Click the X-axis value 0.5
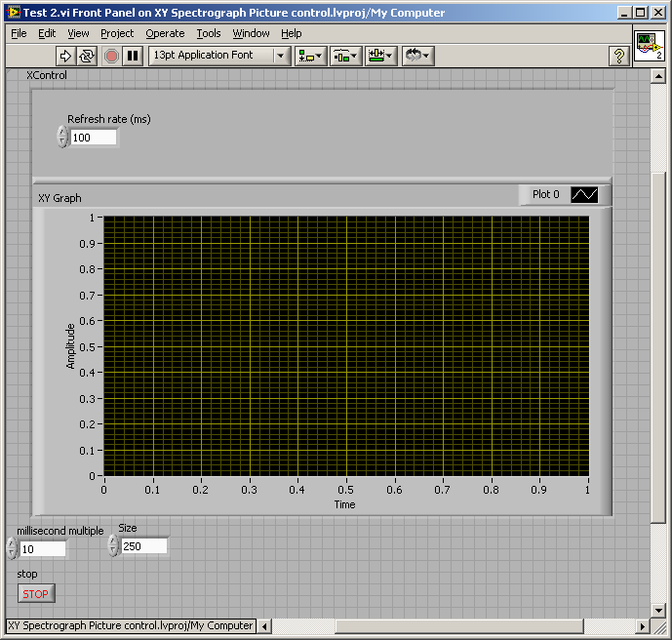Image resolution: width=672 pixels, height=640 pixels. (x=345, y=490)
